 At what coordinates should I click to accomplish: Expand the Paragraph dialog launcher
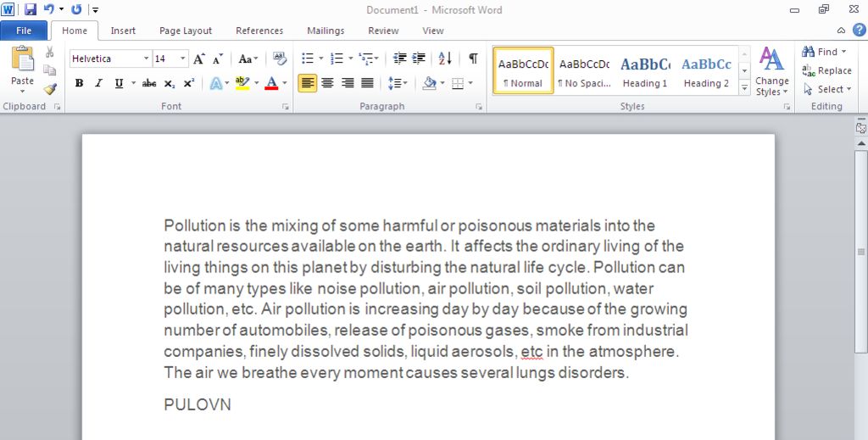tap(479, 107)
